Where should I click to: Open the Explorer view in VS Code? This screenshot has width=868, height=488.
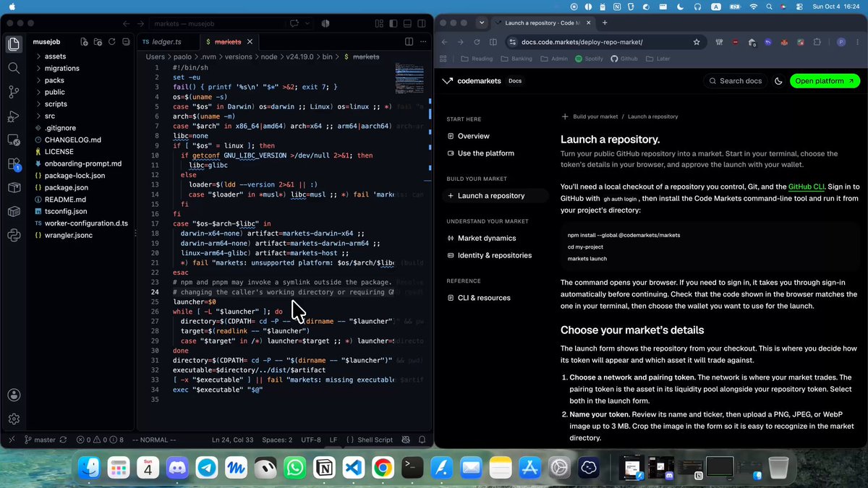click(14, 44)
